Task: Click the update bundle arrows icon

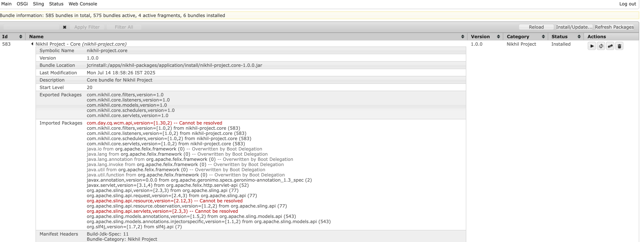Action: tap(610, 46)
